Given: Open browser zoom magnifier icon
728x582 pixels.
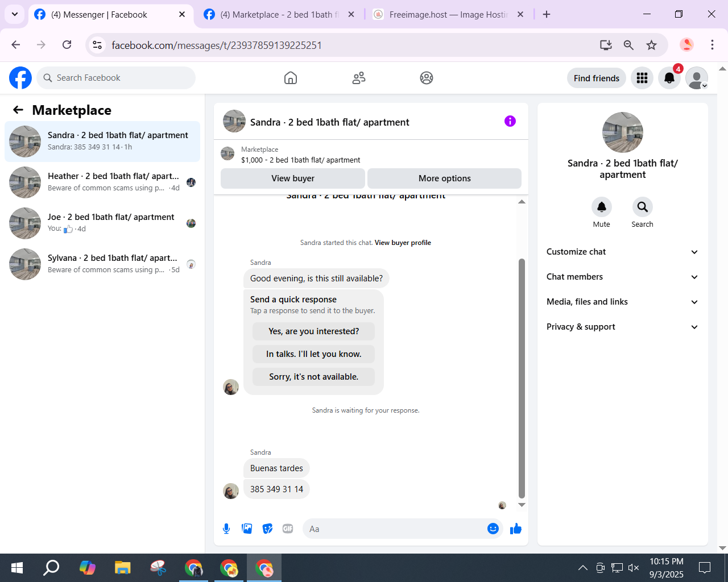Looking at the screenshot, I should click(628, 45).
